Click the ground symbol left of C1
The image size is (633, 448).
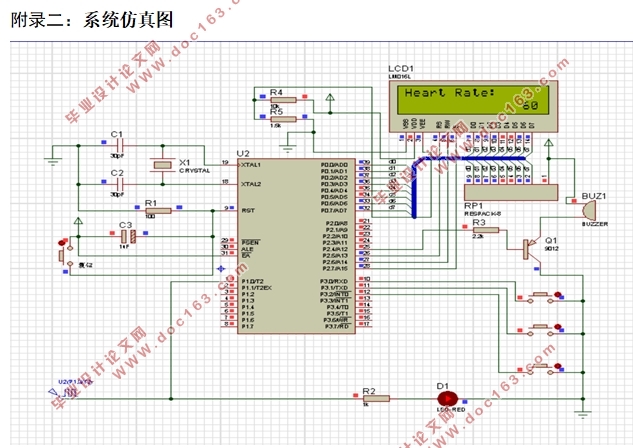52,161
